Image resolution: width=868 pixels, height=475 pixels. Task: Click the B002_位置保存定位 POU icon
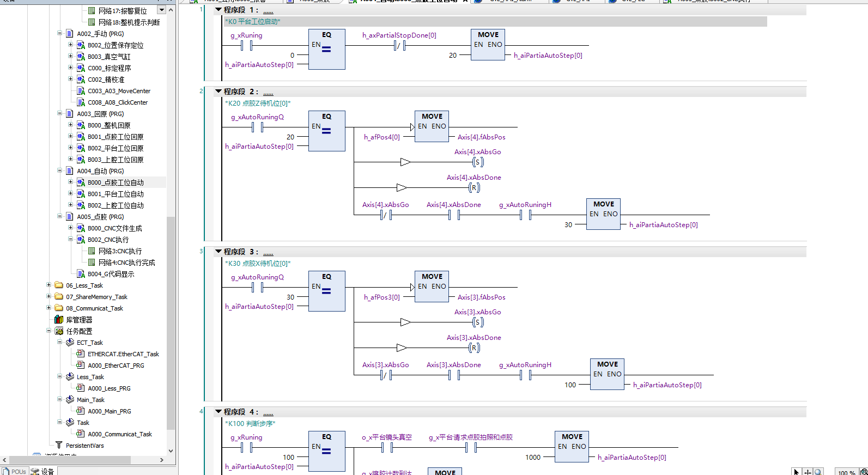(81, 45)
